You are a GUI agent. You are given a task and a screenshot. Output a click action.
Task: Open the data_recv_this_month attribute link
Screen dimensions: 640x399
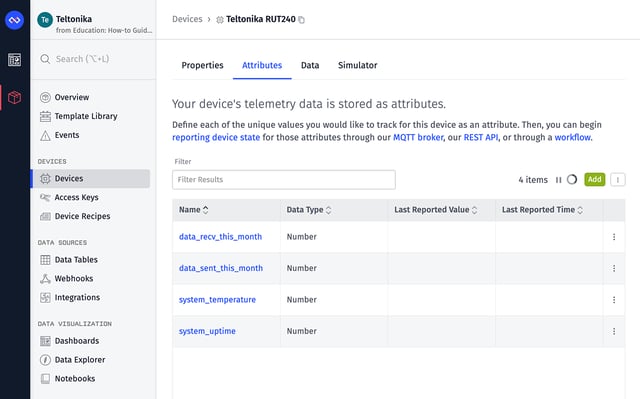point(220,237)
